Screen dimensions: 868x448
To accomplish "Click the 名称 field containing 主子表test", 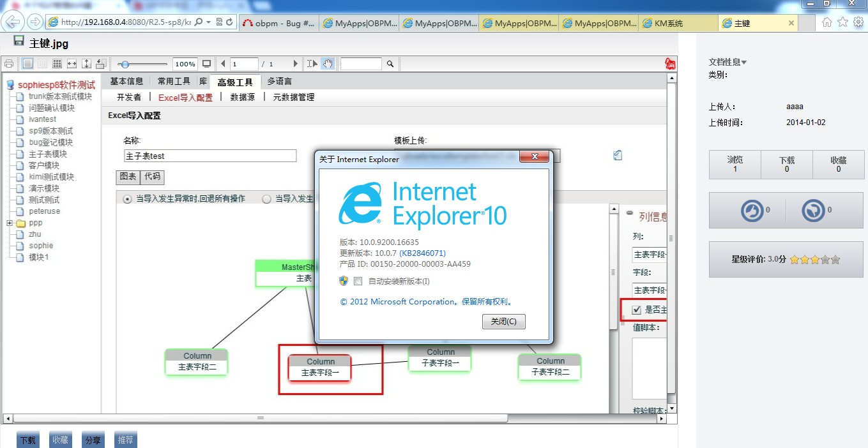I will click(210, 156).
